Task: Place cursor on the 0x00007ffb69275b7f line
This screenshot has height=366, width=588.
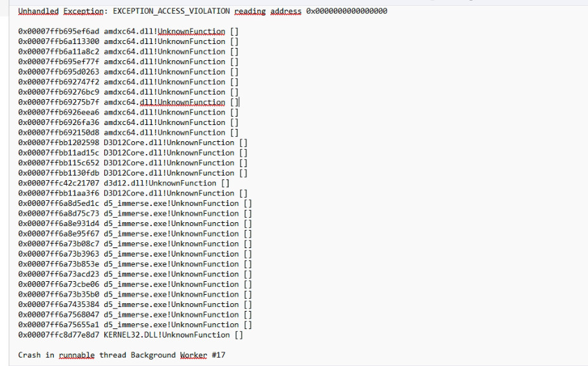Action: click(x=128, y=102)
